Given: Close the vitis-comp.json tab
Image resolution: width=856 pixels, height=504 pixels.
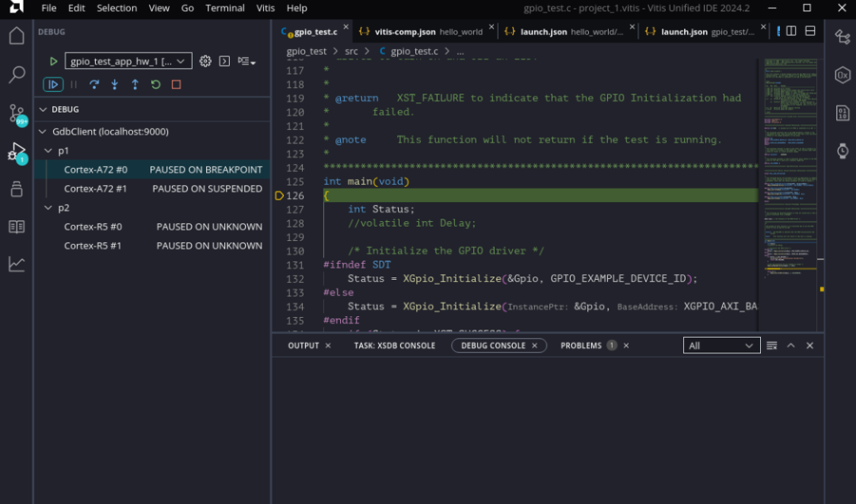Looking at the screenshot, I should [491, 27].
